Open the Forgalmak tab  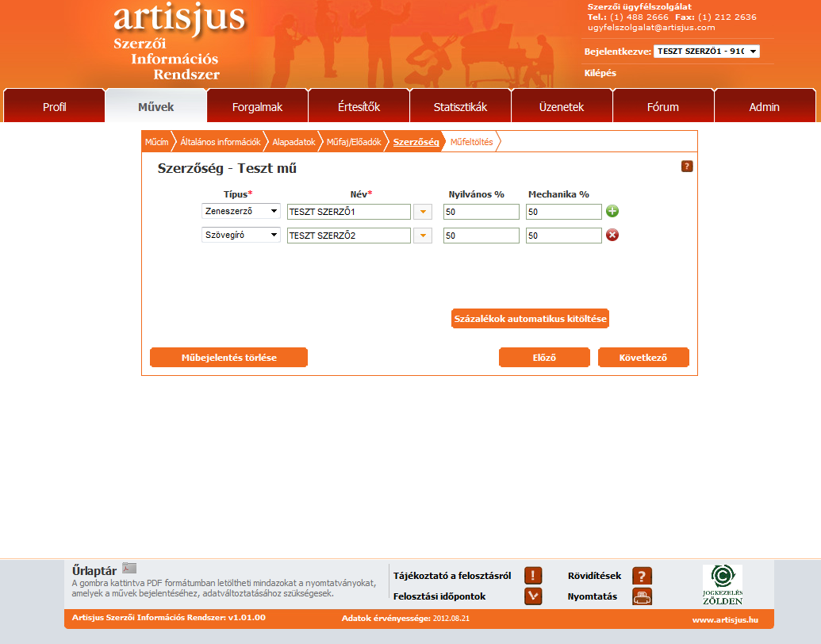pos(257,107)
